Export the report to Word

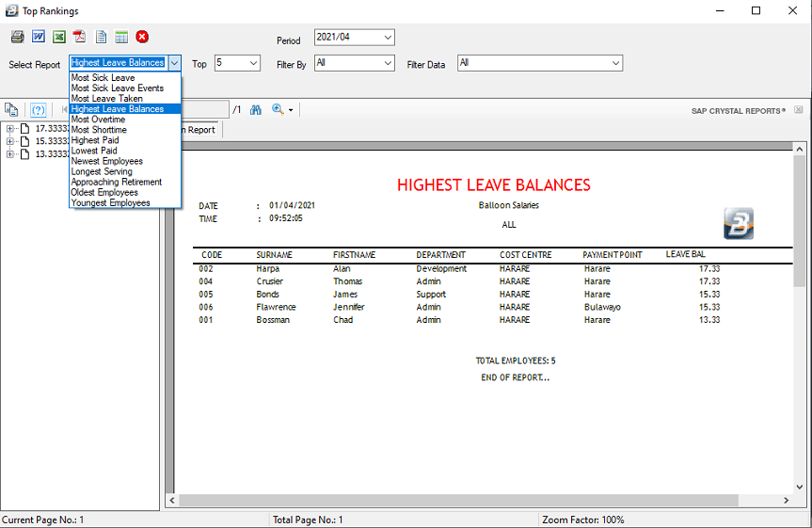(39, 37)
